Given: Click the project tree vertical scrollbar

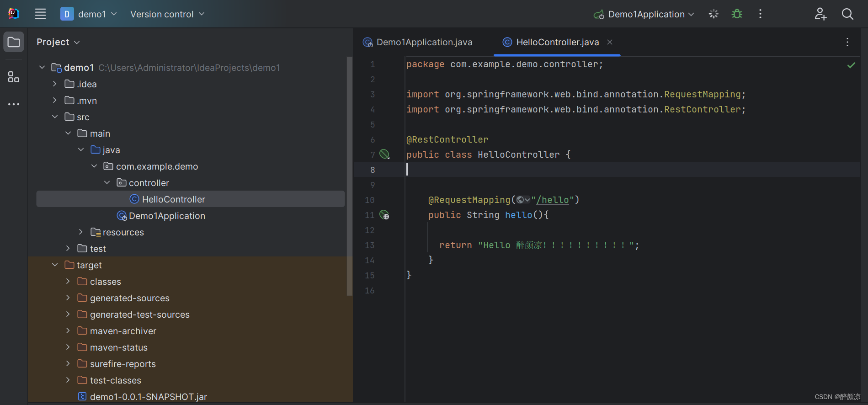Looking at the screenshot, I should (x=350, y=176).
